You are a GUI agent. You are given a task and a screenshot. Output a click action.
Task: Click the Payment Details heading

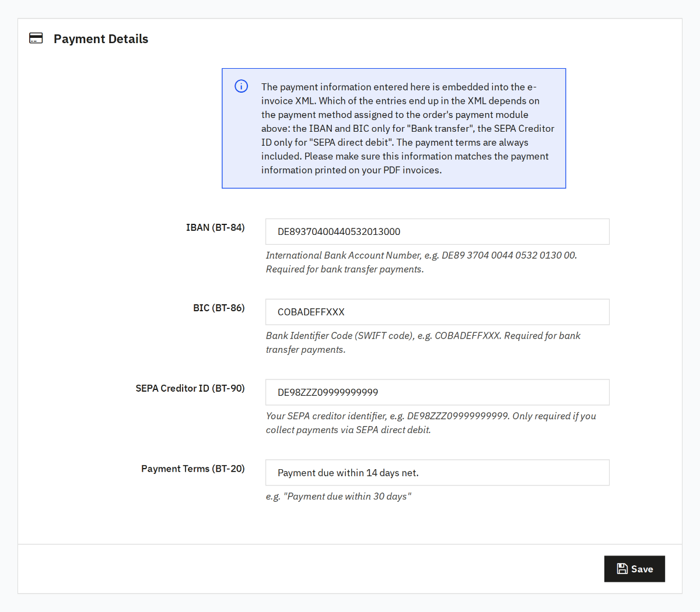coord(101,39)
